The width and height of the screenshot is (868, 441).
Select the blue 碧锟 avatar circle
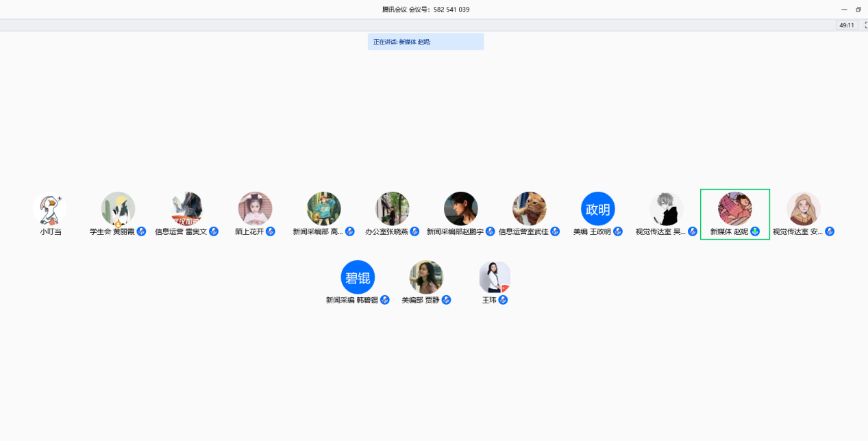358,277
